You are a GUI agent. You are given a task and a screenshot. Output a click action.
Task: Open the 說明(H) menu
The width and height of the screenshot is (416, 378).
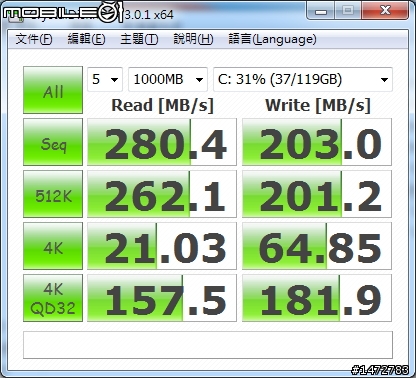(193, 39)
